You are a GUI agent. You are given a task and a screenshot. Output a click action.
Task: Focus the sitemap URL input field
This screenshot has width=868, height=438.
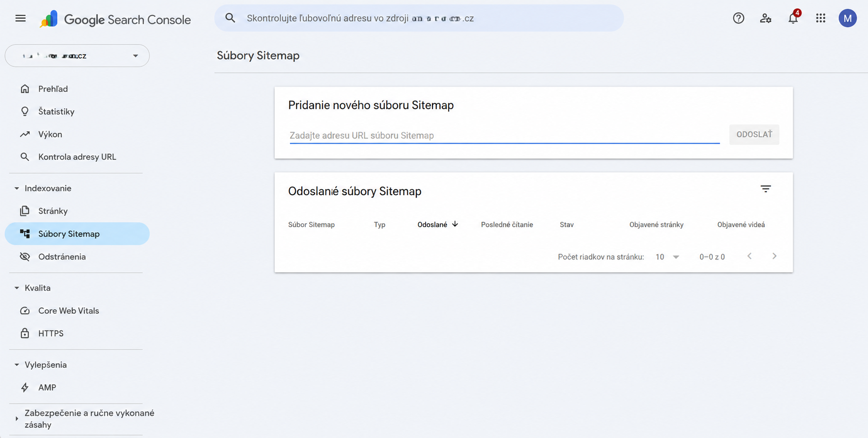click(x=504, y=135)
